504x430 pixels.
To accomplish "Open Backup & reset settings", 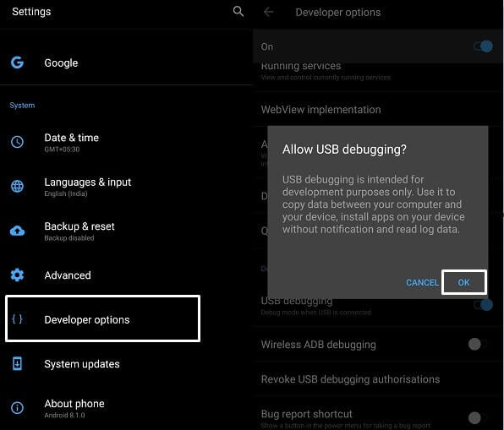I will click(x=126, y=231).
